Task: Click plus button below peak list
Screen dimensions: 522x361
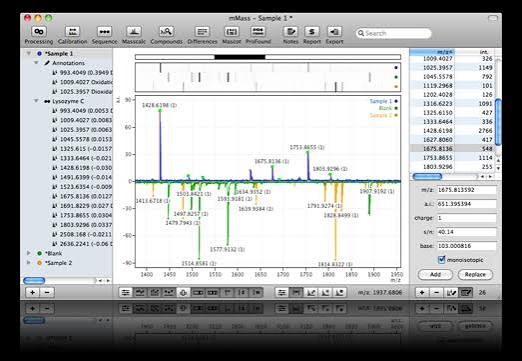Action: [422, 292]
